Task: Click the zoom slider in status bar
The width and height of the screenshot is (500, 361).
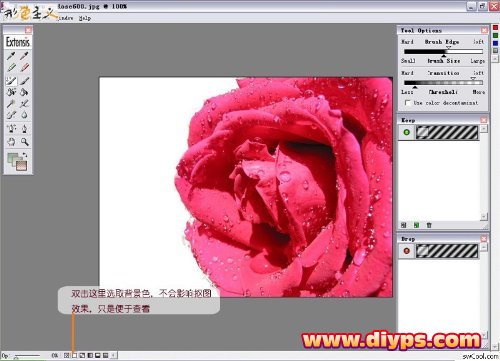Action: point(27,356)
